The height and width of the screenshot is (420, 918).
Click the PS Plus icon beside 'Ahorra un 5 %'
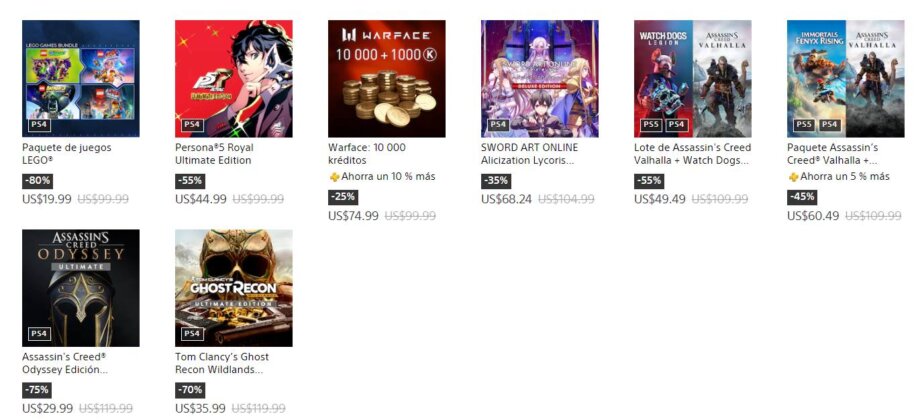(x=793, y=177)
